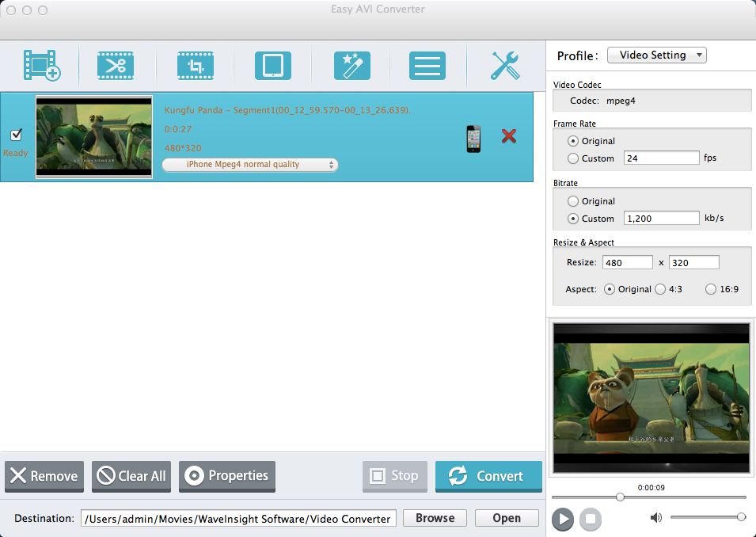Delete Kungfu Panda item with red X
Image resolution: width=756 pixels, height=537 pixels.
click(x=509, y=136)
